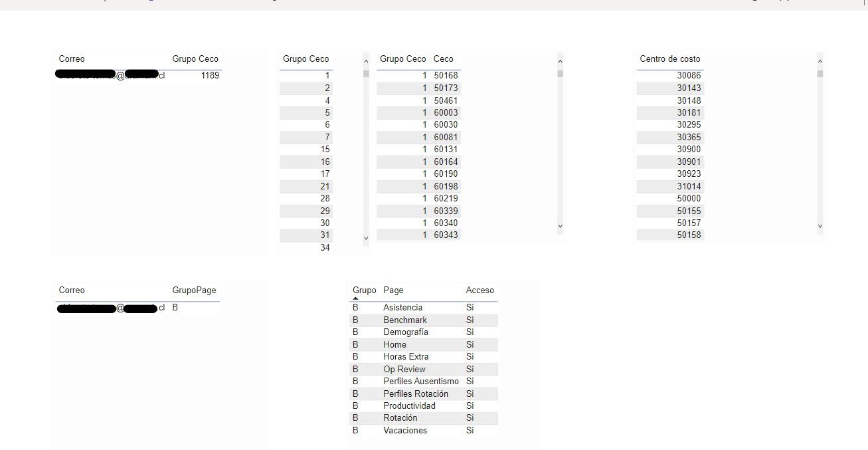The width and height of the screenshot is (868, 450).
Task: Click the value B in the GrupoPage column
Action: pyautogui.click(x=175, y=308)
